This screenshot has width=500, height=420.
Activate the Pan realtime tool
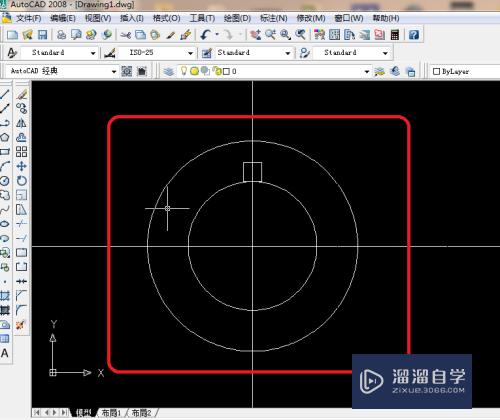(256, 35)
